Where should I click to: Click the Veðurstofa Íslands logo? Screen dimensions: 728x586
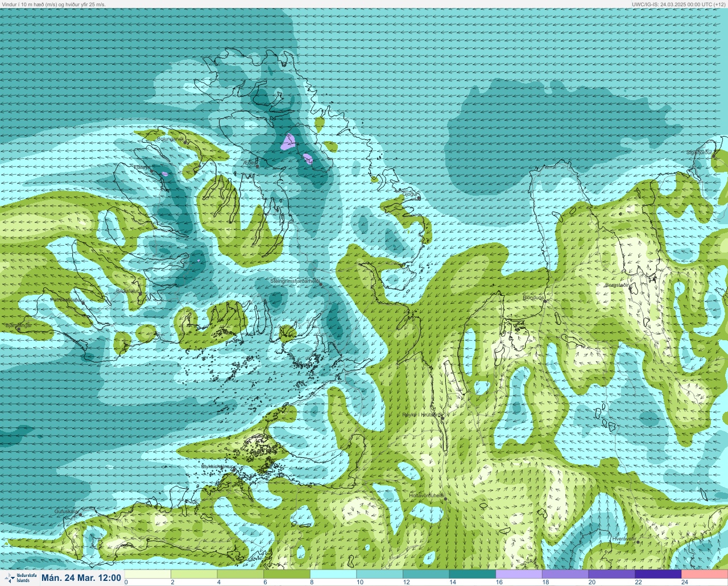point(20,577)
